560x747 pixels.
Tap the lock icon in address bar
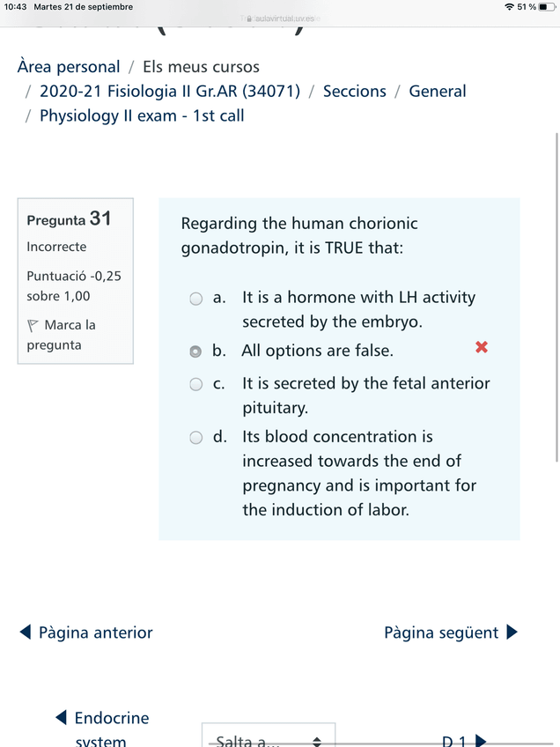(x=249, y=18)
